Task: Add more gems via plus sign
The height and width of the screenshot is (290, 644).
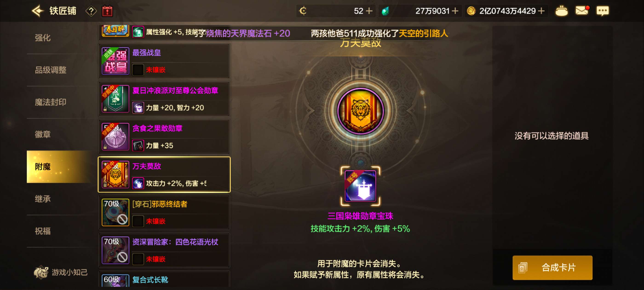Action: coord(455,11)
